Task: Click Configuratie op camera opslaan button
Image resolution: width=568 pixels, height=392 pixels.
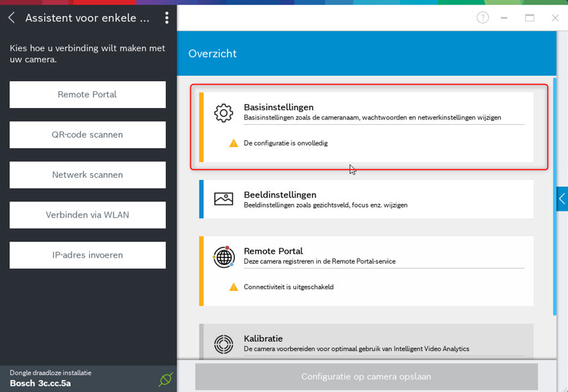Action: pos(366,377)
